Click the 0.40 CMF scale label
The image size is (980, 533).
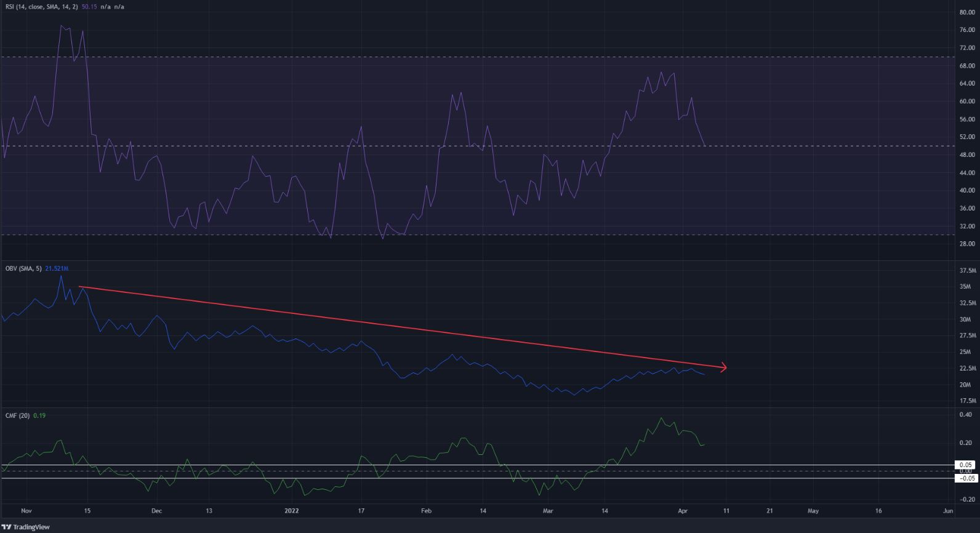[x=966, y=415]
